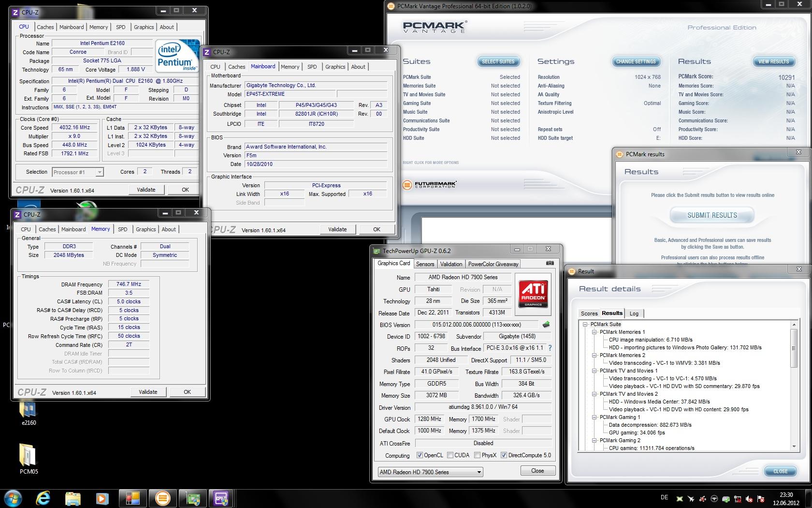Open Windows Media Player taskbar icon

(x=102, y=498)
